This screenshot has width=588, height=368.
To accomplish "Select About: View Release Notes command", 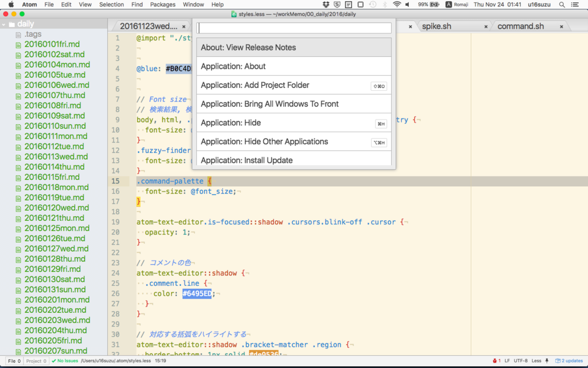I will (x=294, y=47).
